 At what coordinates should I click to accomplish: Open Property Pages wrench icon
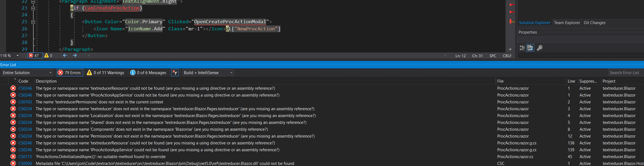coord(540,48)
